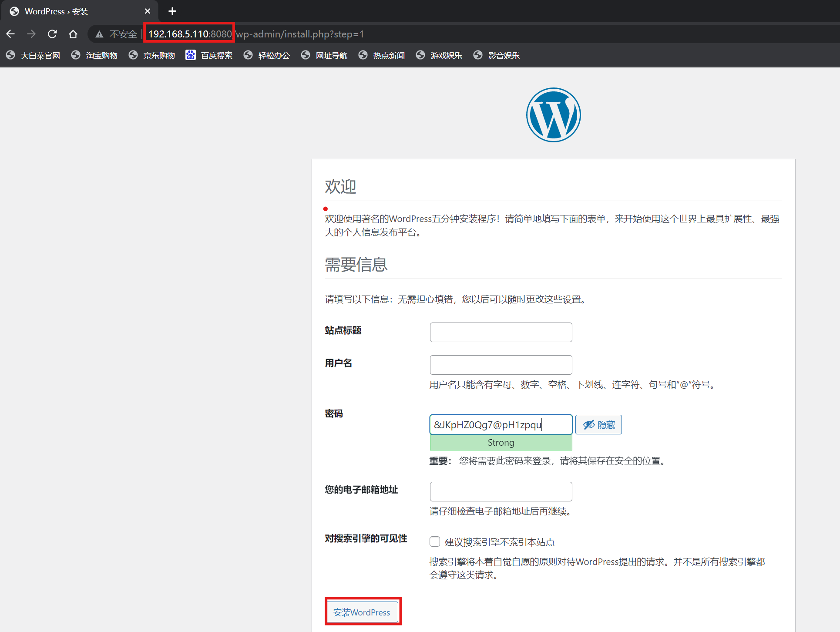This screenshot has height=632, width=840.
Task: Click the browser back arrow
Action: coord(11,34)
